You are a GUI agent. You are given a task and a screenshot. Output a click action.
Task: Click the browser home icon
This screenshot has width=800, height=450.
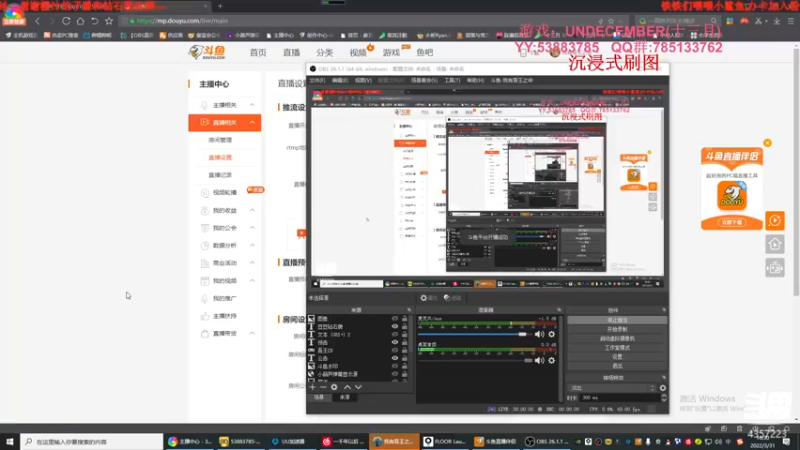pos(80,21)
